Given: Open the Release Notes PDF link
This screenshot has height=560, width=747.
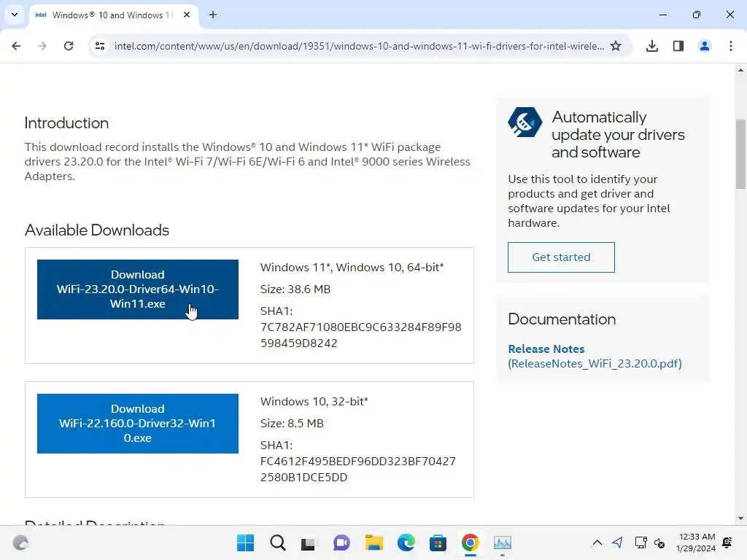Looking at the screenshot, I should [595, 356].
